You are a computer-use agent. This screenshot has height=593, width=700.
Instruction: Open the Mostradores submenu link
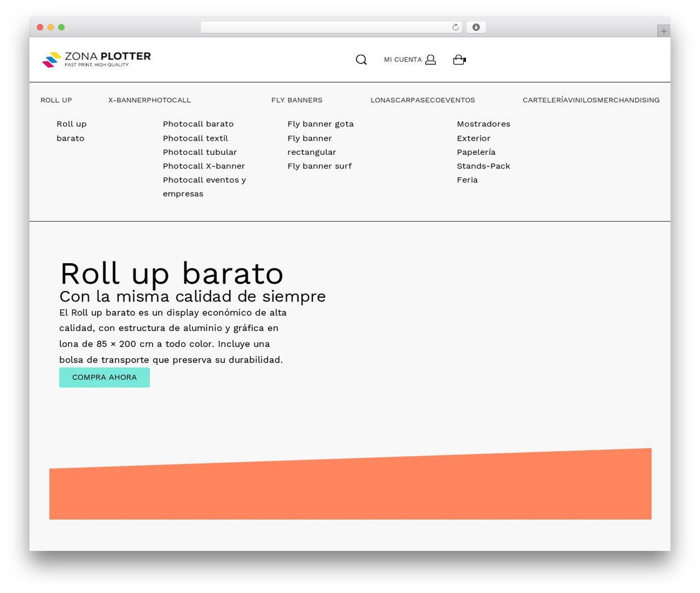coord(483,124)
